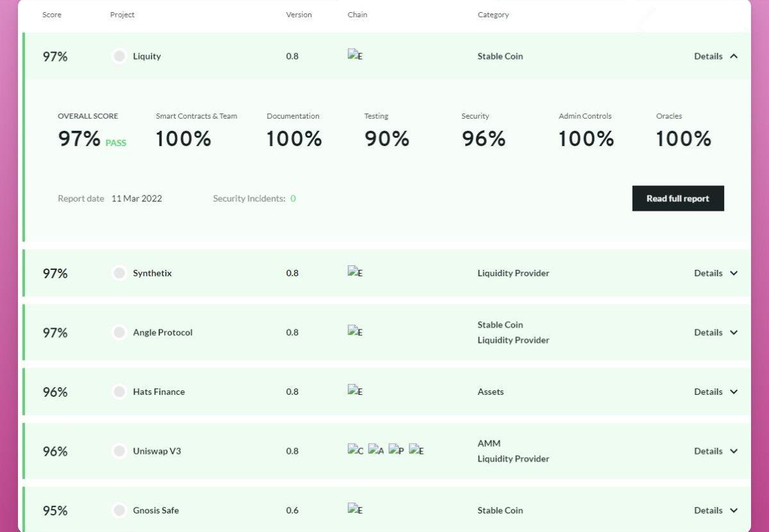Click the Angle Protocol logo icon
769x532 pixels.
click(x=119, y=333)
